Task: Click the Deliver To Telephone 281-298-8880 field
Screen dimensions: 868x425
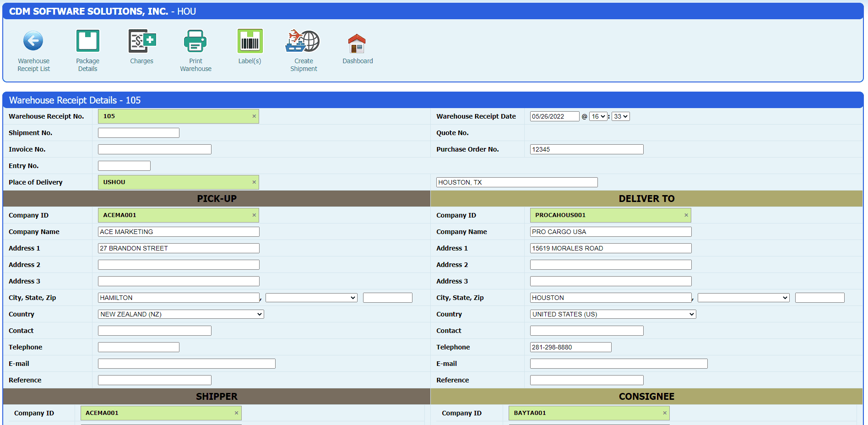Action: [571, 347]
